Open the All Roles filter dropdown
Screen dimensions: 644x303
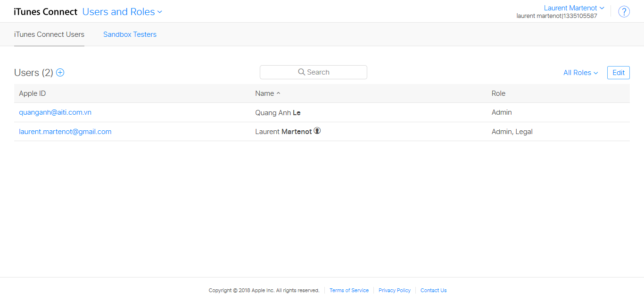pos(580,73)
